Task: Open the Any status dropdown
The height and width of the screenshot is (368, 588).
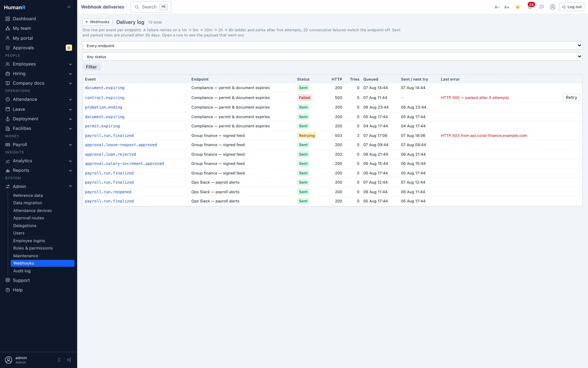Action: pos(332,57)
